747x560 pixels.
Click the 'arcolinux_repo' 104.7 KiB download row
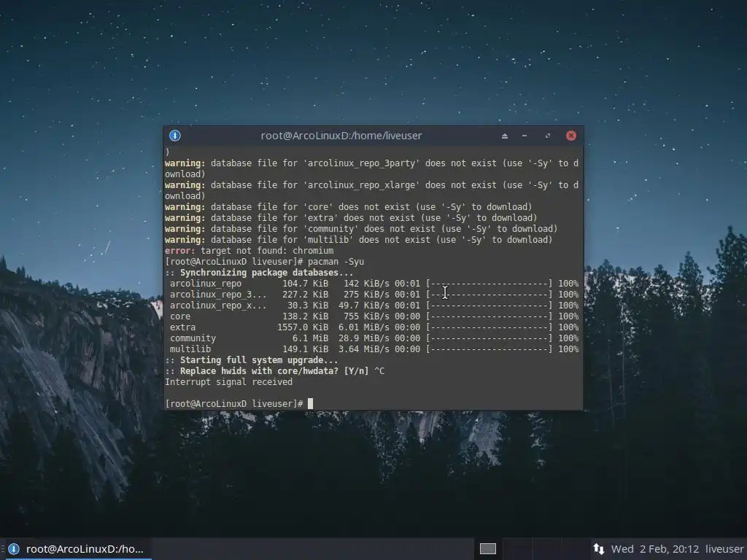[x=374, y=284]
